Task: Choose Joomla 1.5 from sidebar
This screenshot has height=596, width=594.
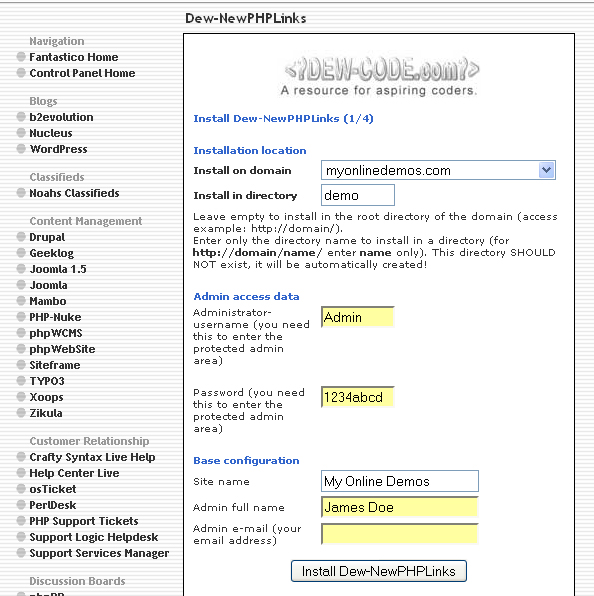Action: (x=58, y=269)
